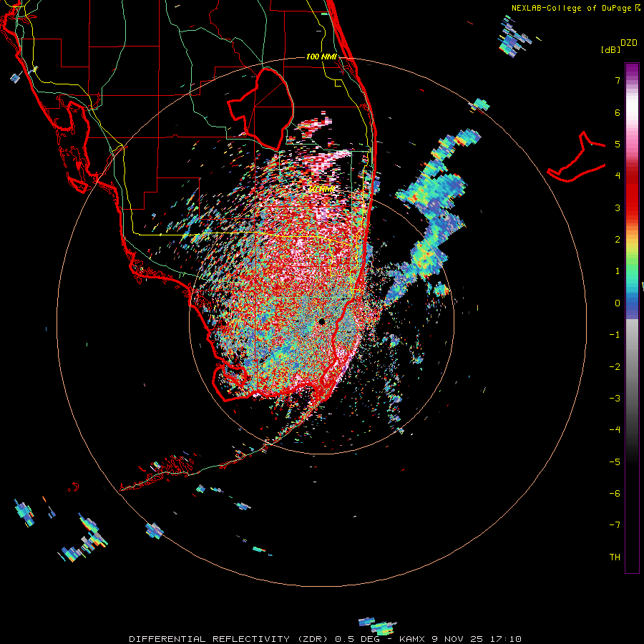Image resolution: width=644 pixels, height=644 pixels.
Task: Click the -3 label on the color scale
Action: click(615, 398)
